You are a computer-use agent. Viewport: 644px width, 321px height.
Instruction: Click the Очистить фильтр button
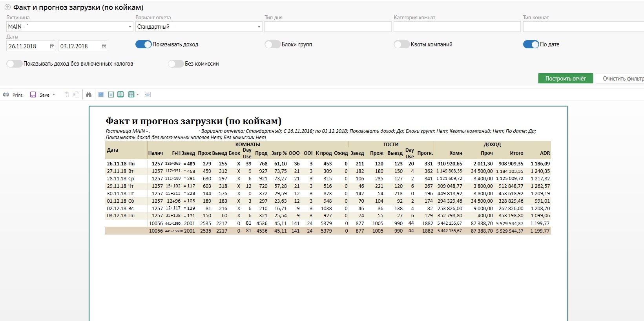coord(622,79)
